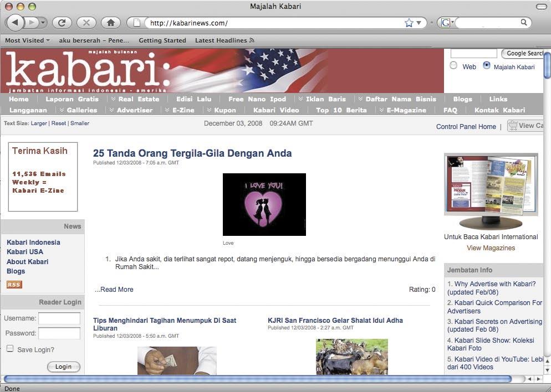Reload the page with the refresh icon
The image size is (551, 392).
(62, 23)
